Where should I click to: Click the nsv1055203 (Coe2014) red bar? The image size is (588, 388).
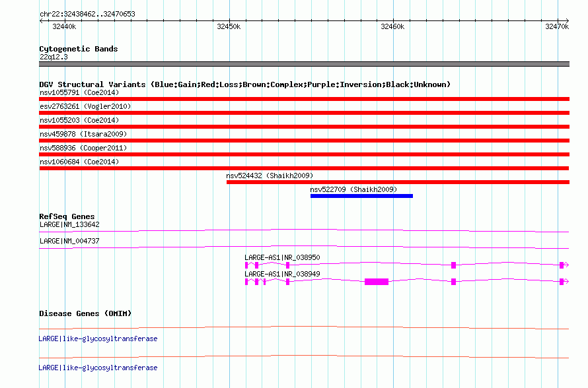tap(304, 127)
